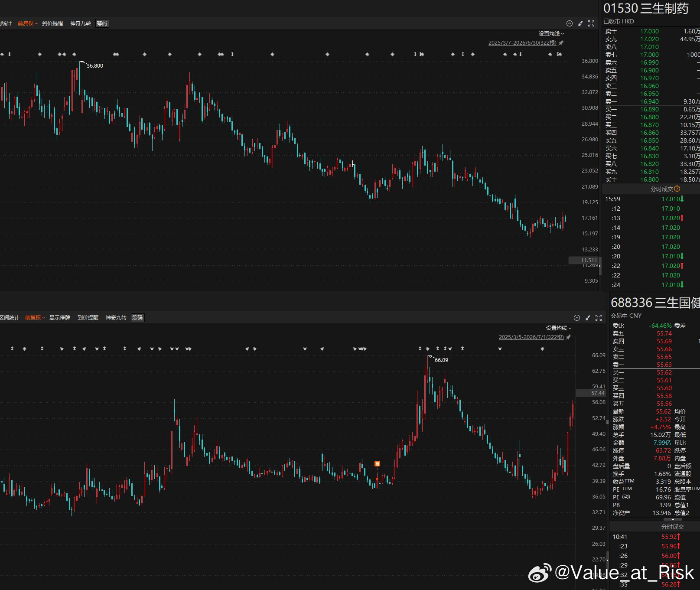Toggle the 筹码 button on bottom chart
The height and width of the screenshot is (590, 700).
tap(137, 318)
